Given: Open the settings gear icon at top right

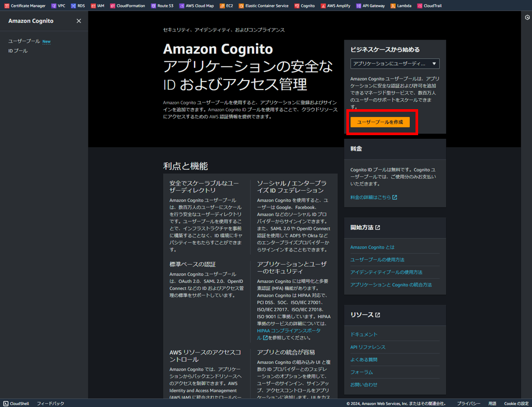Looking at the screenshot, I should point(527,17).
